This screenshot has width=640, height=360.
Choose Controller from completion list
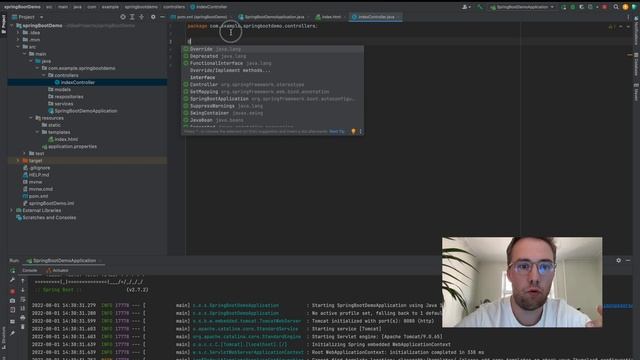[x=272, y=84]
